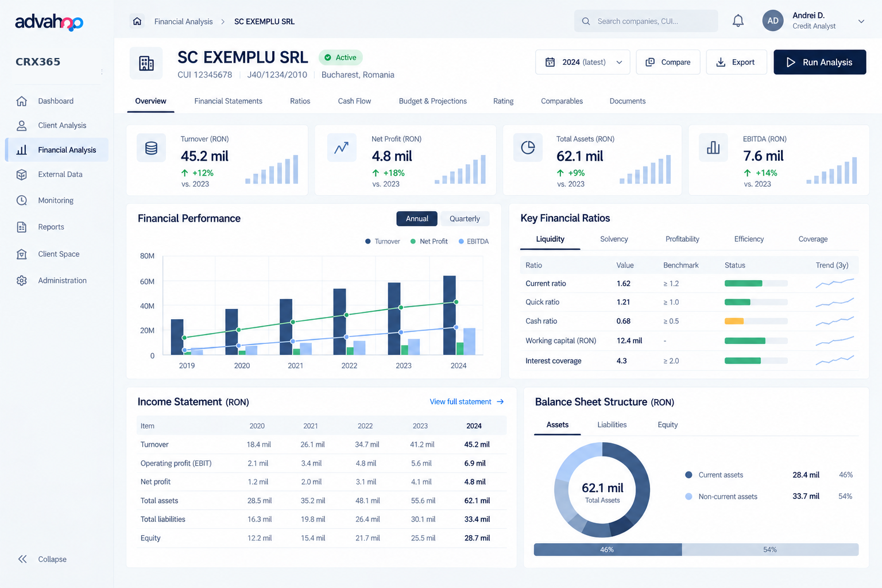
Task: Click the 46% assets proportion bar
Action: point(608,550)
